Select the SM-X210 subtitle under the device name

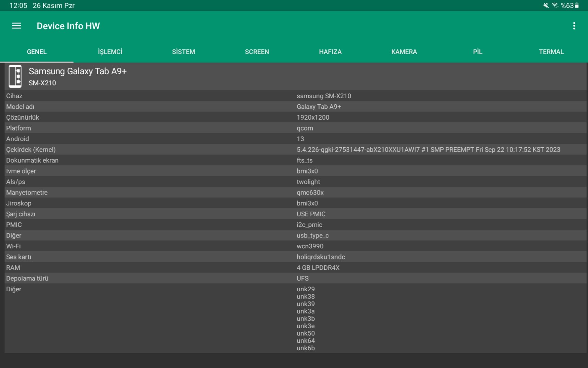(x=42, y=83)
